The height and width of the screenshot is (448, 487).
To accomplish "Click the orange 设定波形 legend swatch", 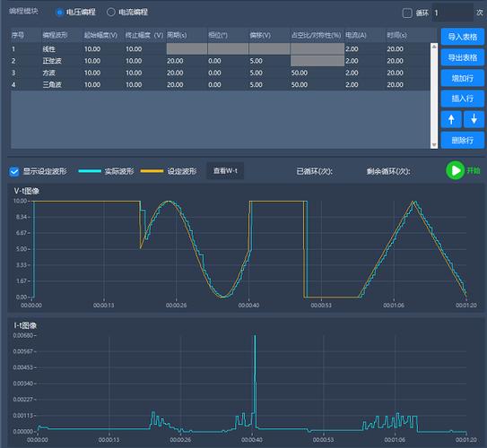I will 152,171.
